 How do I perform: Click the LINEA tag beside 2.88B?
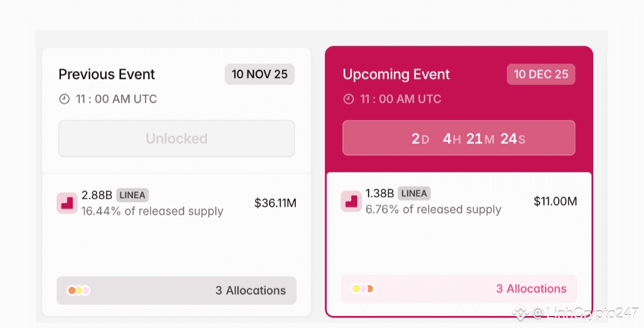[132, 195]
